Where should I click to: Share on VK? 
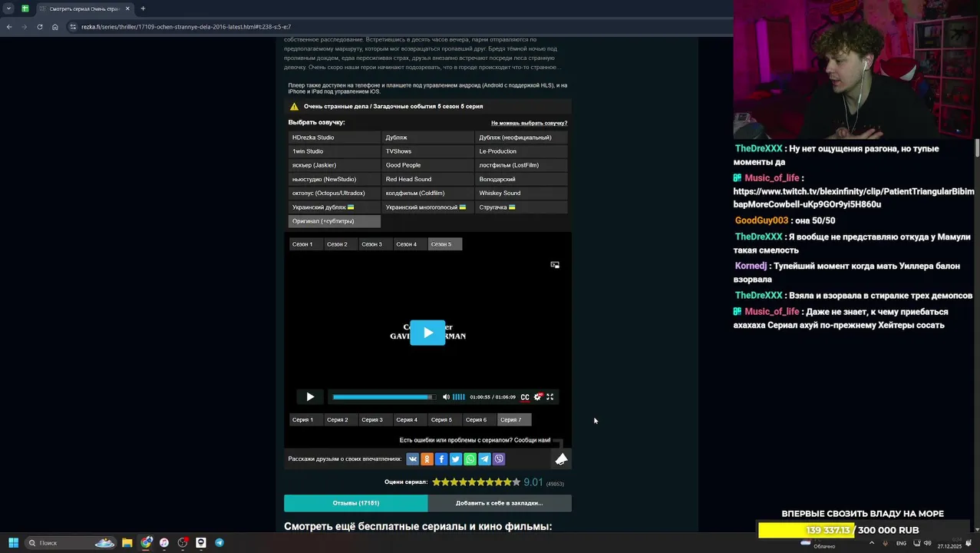(x=412, y=459)
